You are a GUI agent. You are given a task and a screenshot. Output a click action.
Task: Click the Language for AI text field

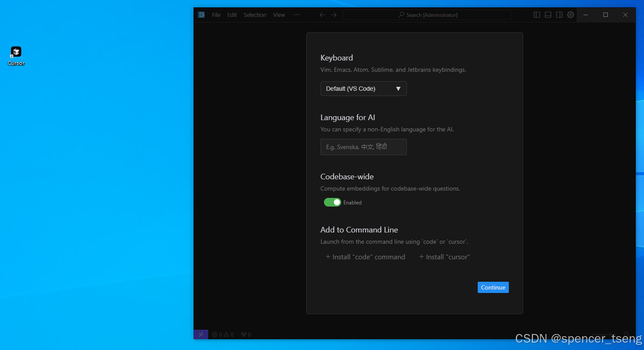364,147
